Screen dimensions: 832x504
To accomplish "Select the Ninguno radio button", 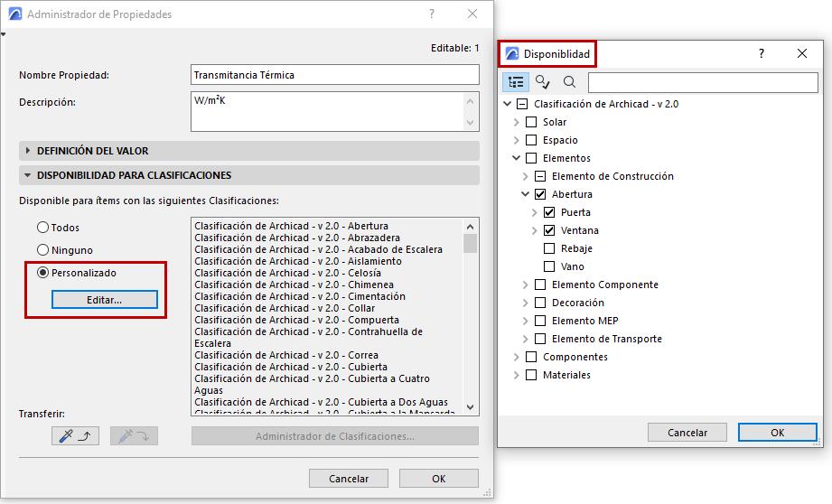I will click(43, 250).
